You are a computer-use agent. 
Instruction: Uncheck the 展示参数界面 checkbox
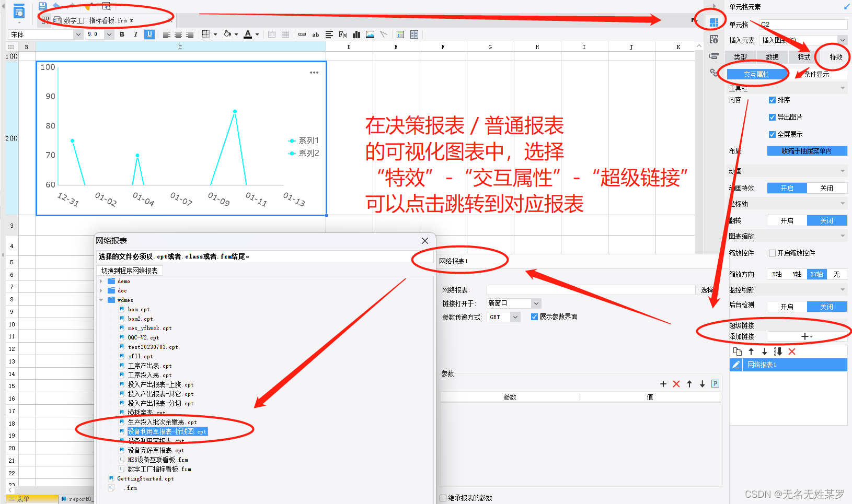pos(534,317)
